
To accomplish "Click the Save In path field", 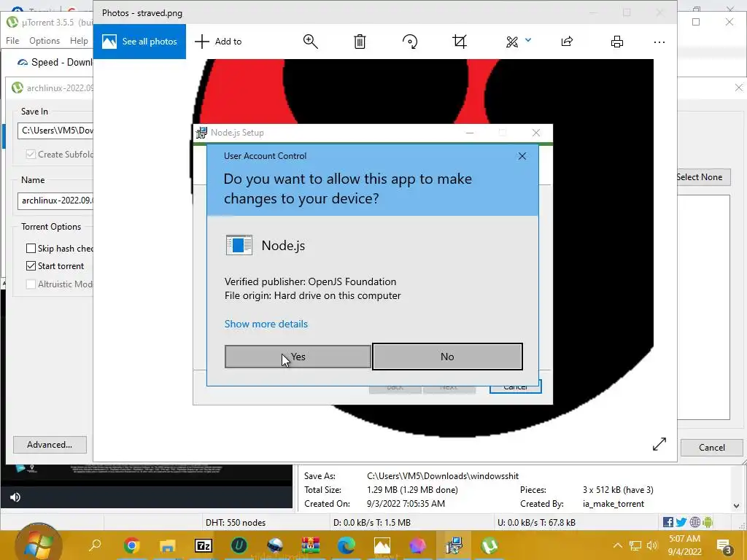I will point(55,131).
